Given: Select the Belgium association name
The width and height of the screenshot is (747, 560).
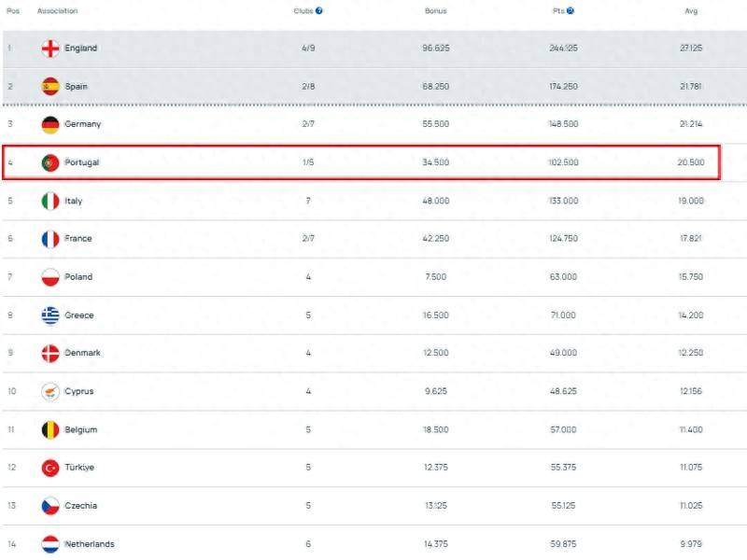Looking at the screenshot, I should pos(81,429).
